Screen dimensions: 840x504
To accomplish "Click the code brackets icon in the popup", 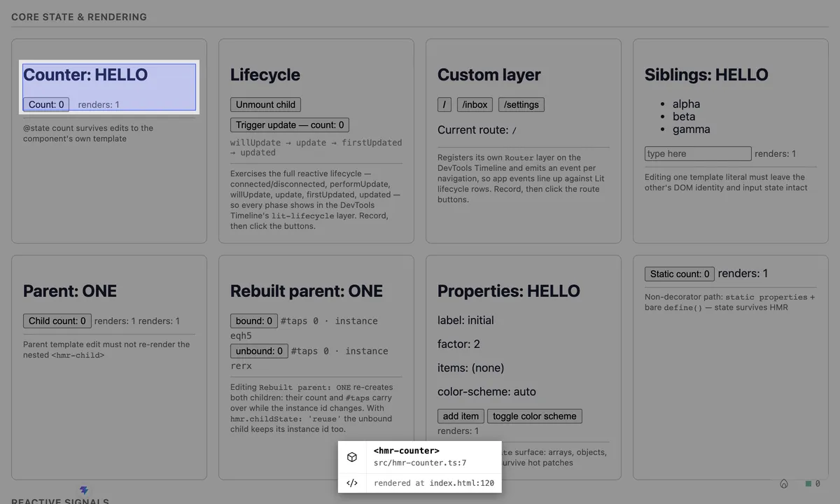I will click(x=352, y=483).
